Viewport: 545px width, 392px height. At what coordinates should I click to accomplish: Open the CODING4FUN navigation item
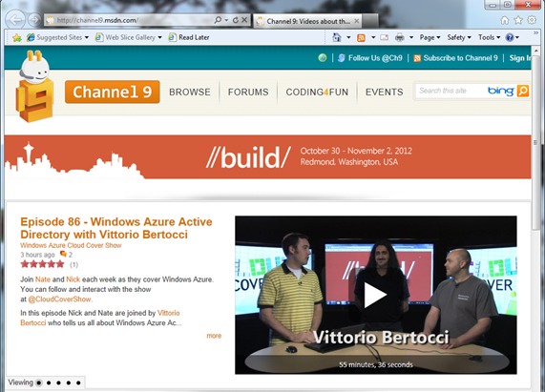point(317,92)
